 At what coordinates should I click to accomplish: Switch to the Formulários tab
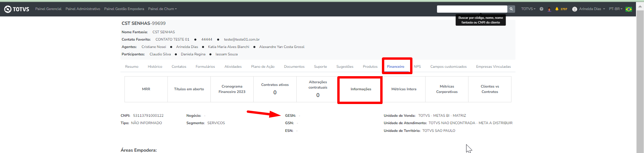click(205, 66)
